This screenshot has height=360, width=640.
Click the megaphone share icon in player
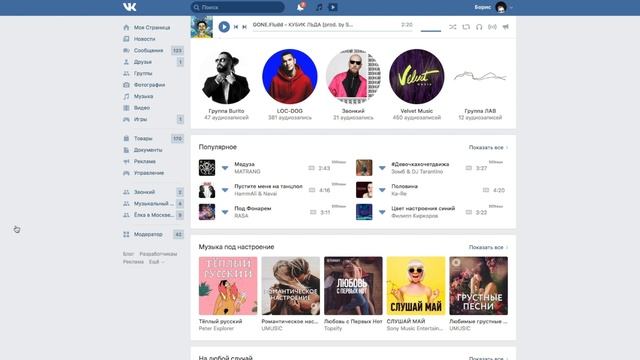point(506,27)
